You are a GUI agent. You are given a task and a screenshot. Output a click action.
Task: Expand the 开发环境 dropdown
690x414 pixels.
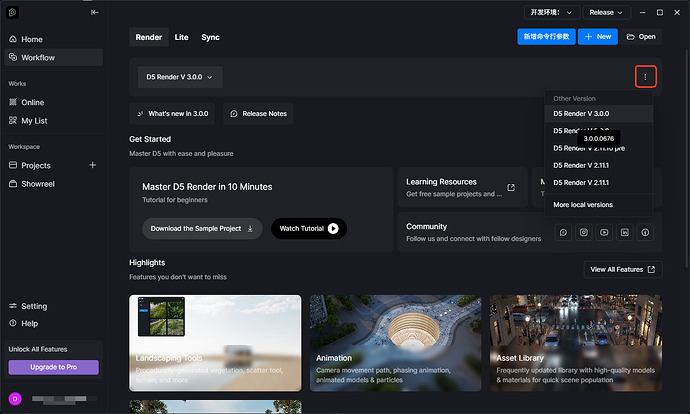pyautogui.click(x=552, y=12)
